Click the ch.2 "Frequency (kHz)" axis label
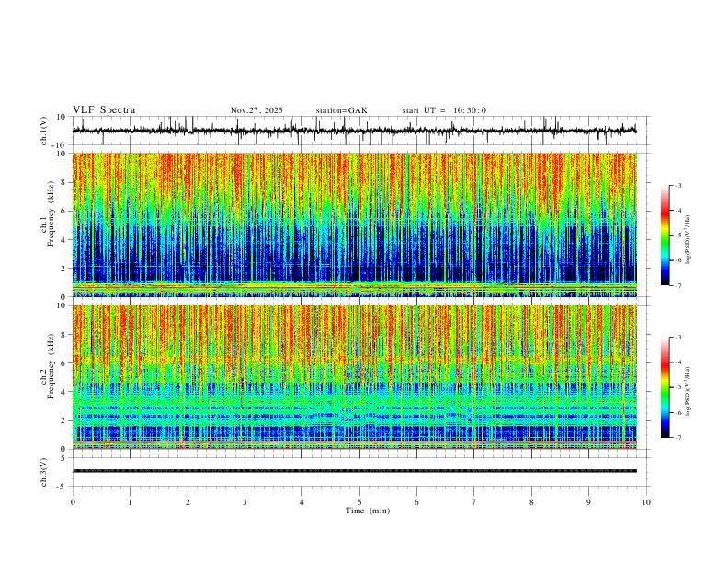Viewport: 728px width, 563px height. coord(51,366)
